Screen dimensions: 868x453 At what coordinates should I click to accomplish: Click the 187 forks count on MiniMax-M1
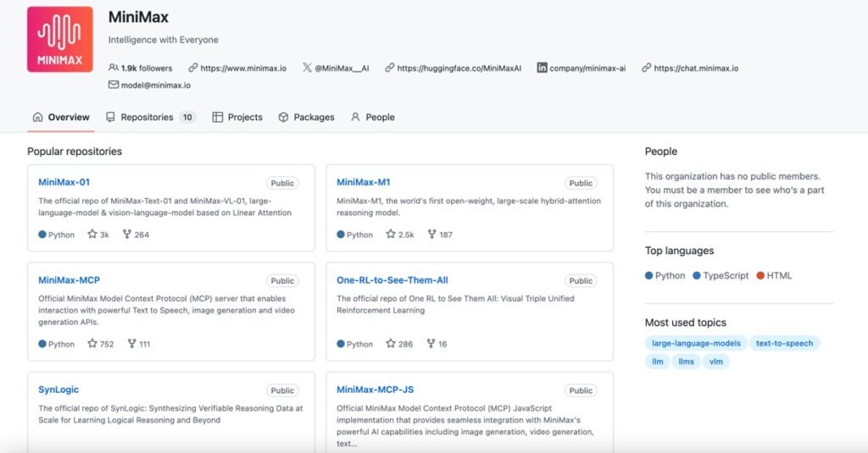(x=446, y=235)
